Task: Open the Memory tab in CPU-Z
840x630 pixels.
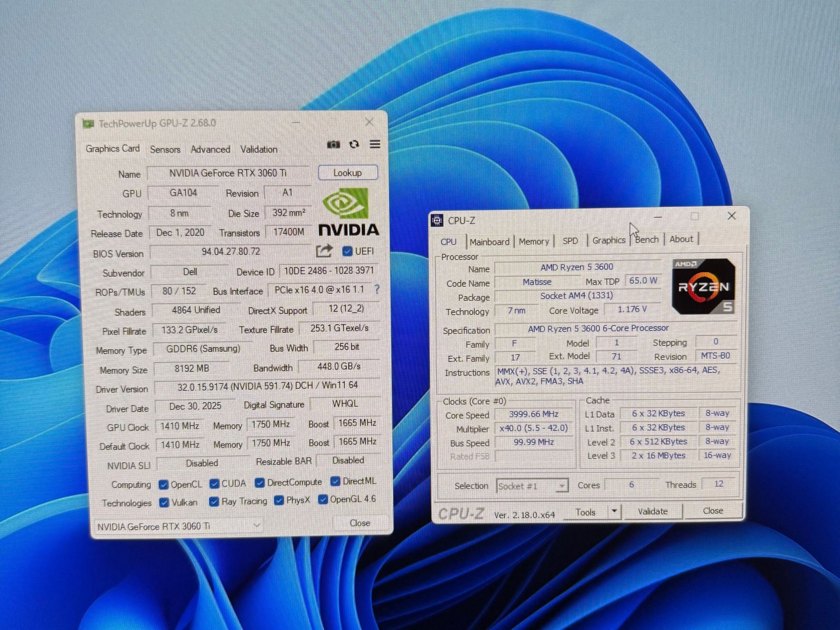Action: click(534, 242)
